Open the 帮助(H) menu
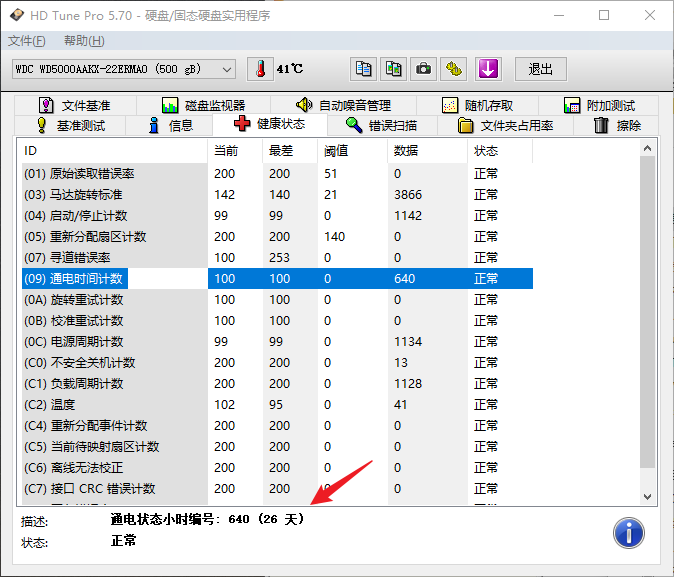 coord(84,41)
